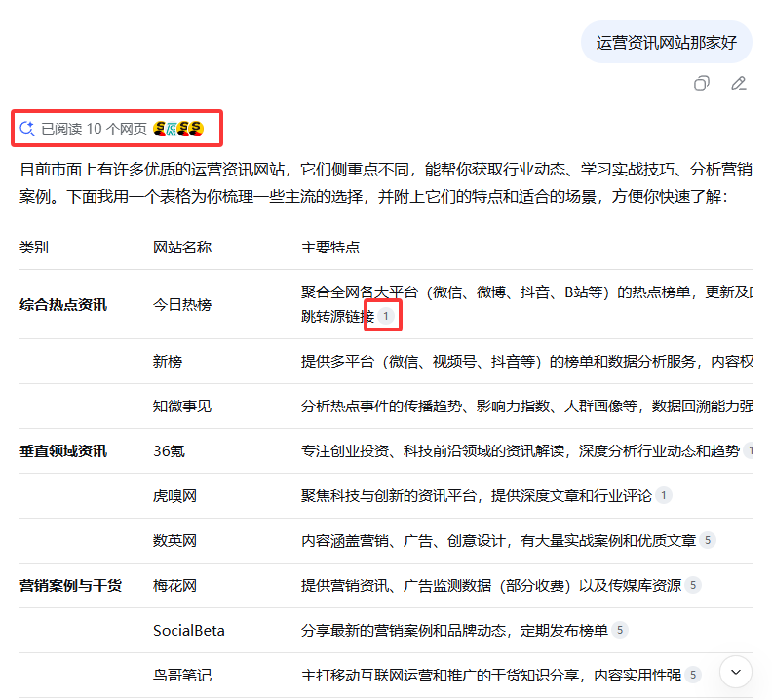Select the '垂直领域资讯' category cell

pyautogui.click(x=63, y=450)
